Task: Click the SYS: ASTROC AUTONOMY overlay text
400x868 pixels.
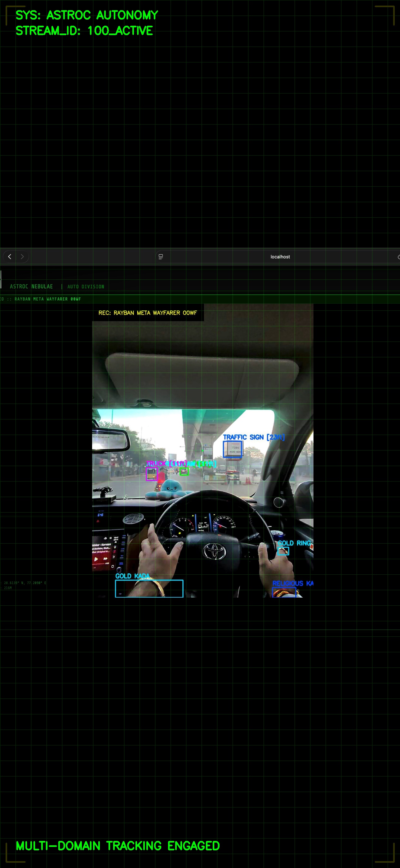Action: coord(87,15)
